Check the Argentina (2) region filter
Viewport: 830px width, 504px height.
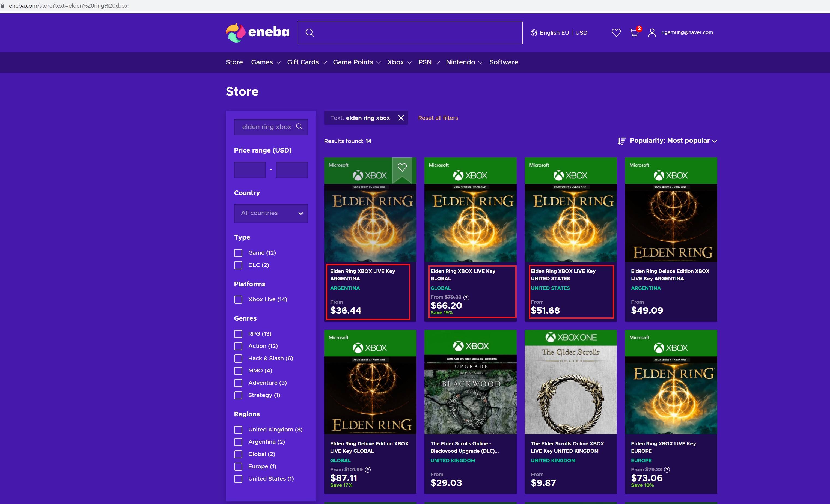click(x=238, y=442)
